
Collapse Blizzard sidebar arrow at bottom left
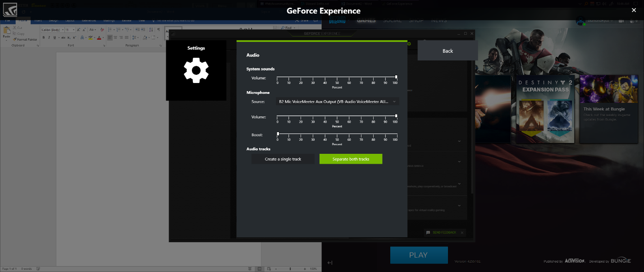point(330,263)
